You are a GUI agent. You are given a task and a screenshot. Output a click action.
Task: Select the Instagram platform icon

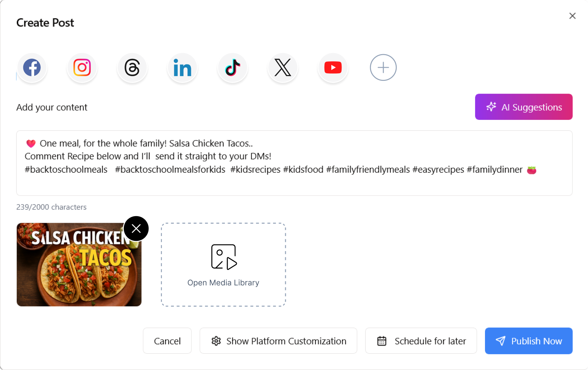coord(82,67)
